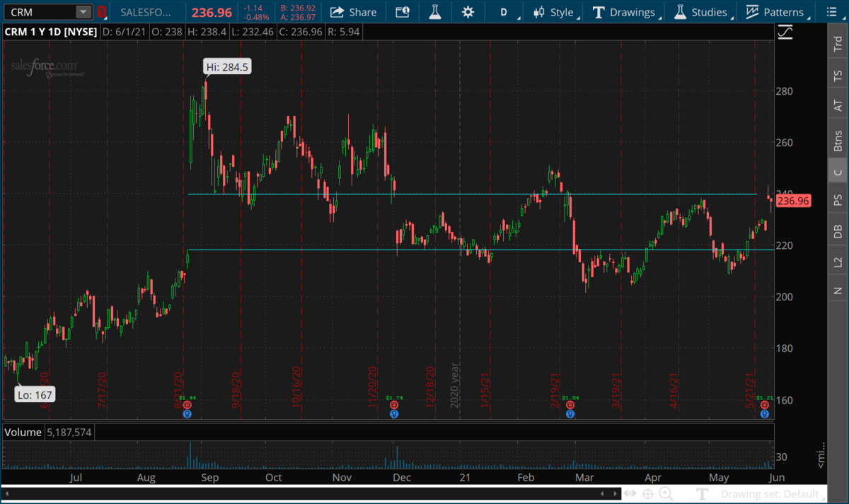Screen dimensions: 849x504
Task: Click the blue lightbulb icon near 2/19/21
Action: point(570,414)
